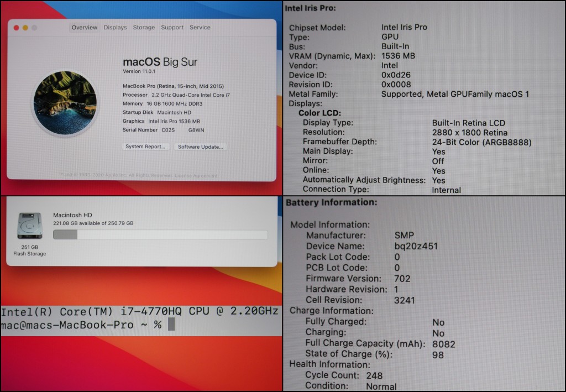Click the VRAM value '1536 MB'

point(398,56)
